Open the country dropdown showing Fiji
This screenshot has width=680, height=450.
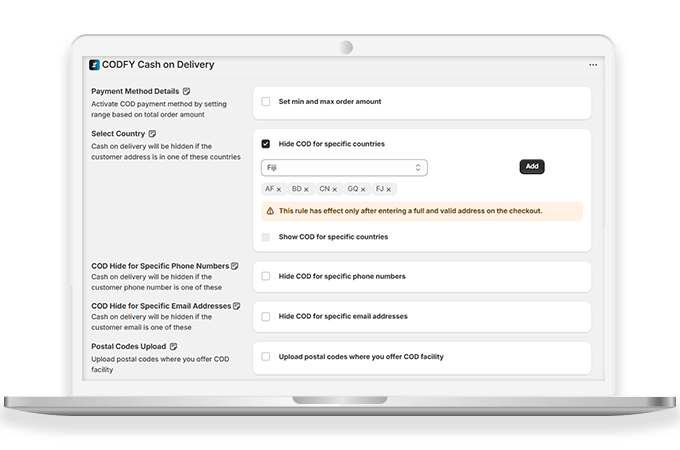(344, 167)
